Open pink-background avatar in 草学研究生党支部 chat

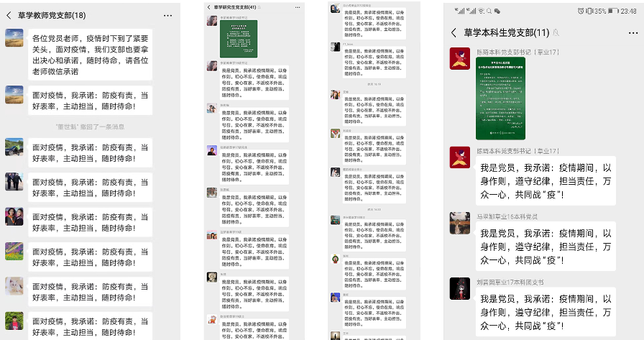(x=212, y=235)
